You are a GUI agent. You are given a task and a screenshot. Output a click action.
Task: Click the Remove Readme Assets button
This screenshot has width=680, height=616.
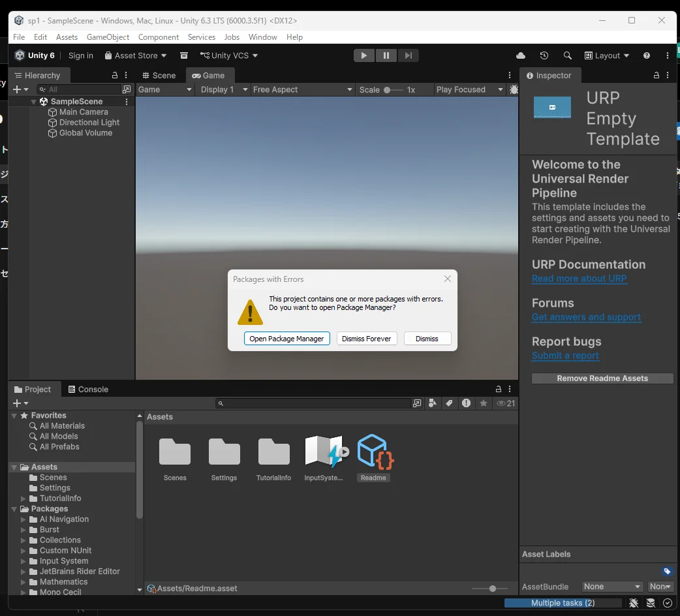pos(602,378)
